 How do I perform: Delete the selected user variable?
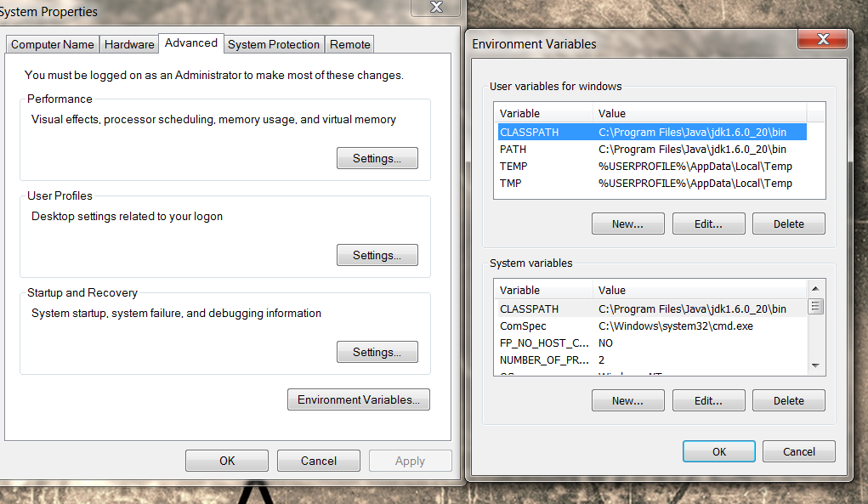point(789,224)
